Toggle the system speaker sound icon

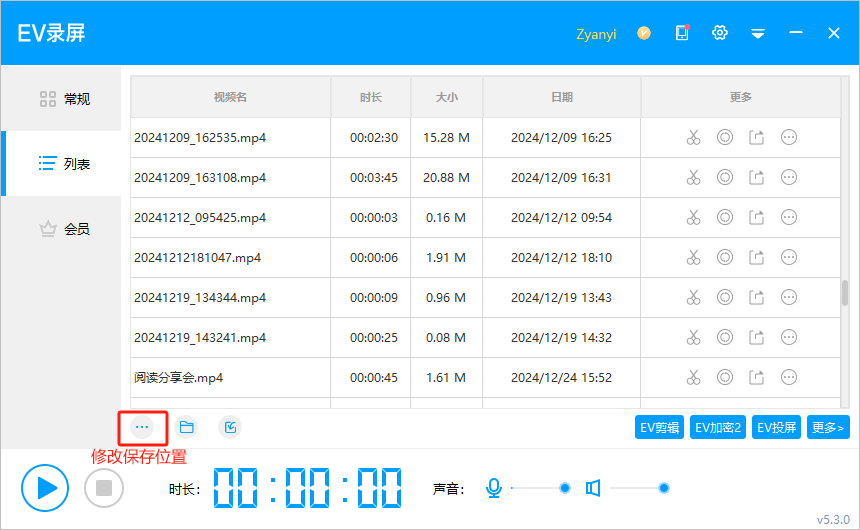tap(593, 488)
